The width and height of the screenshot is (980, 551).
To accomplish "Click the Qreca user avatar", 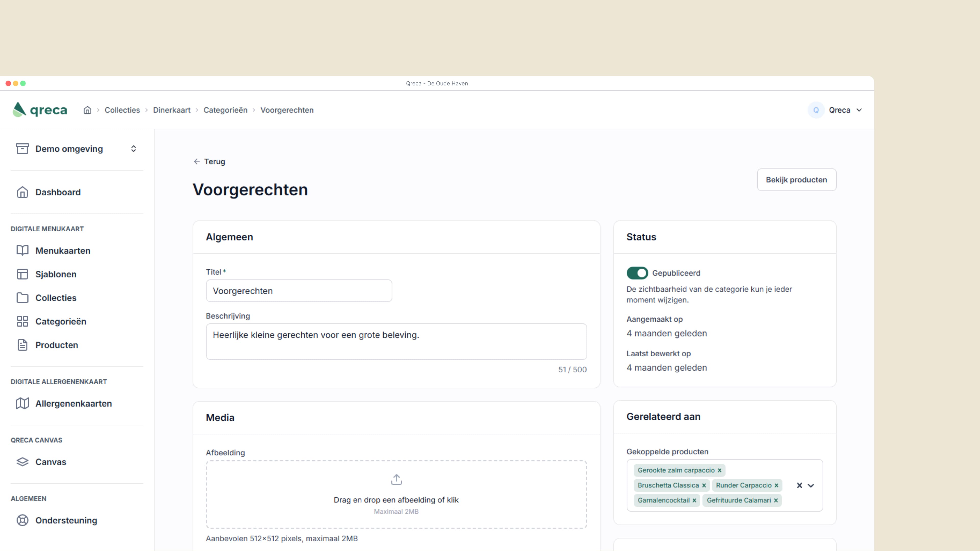I will coord(816,110).
